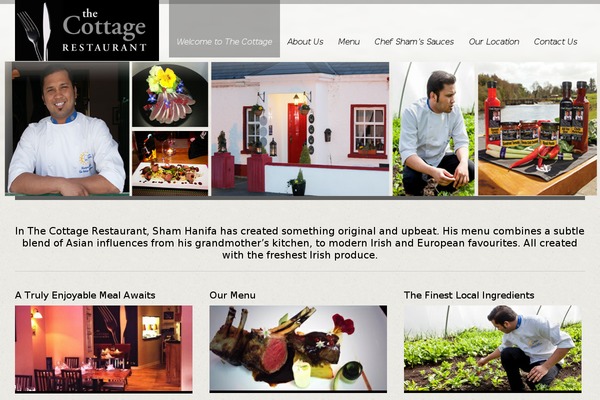Go to the About Us page
The height and width of the screenshot is (400, 600).
click(x=305, y=41)
